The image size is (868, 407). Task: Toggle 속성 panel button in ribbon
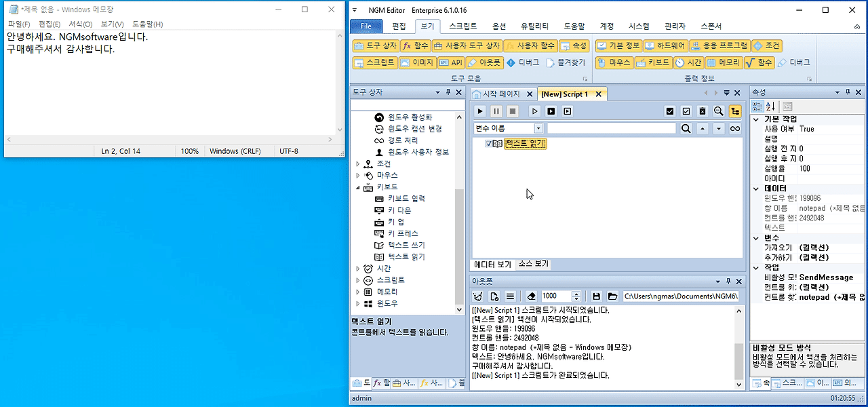(x=574, y=45)
